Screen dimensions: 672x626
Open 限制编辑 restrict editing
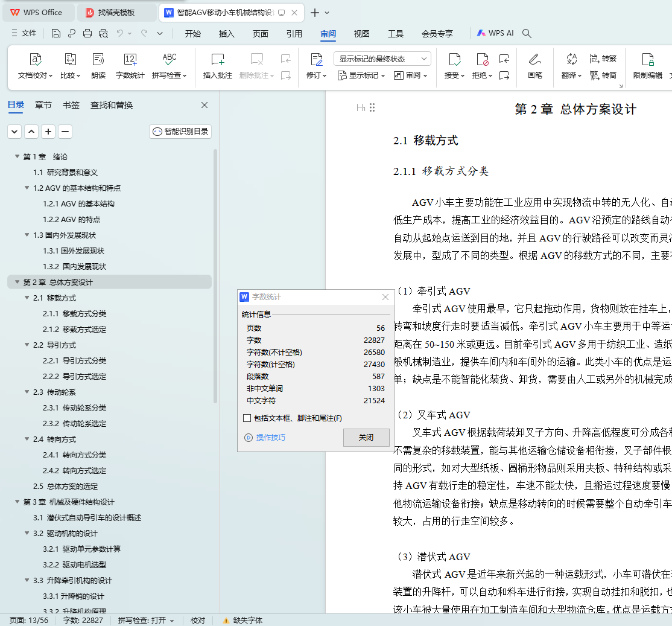(x=648, y=66)
